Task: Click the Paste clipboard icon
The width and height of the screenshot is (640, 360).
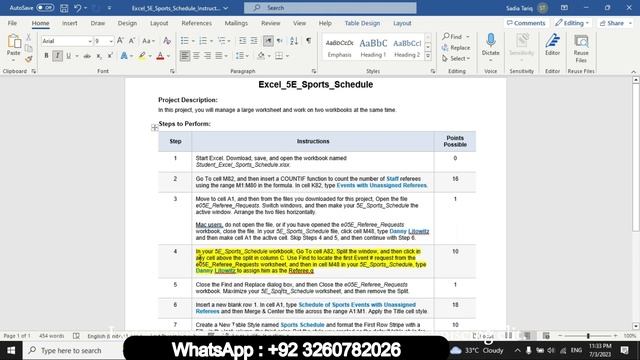Action: 13,42
